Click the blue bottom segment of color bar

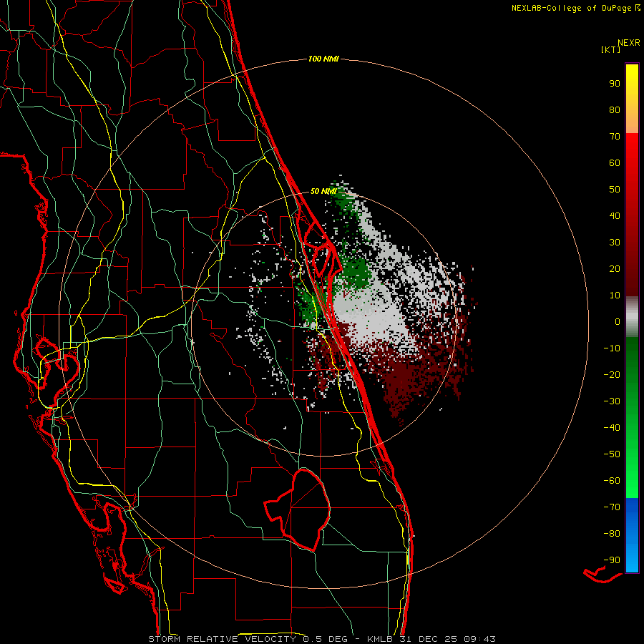click(x=632, y=535)
